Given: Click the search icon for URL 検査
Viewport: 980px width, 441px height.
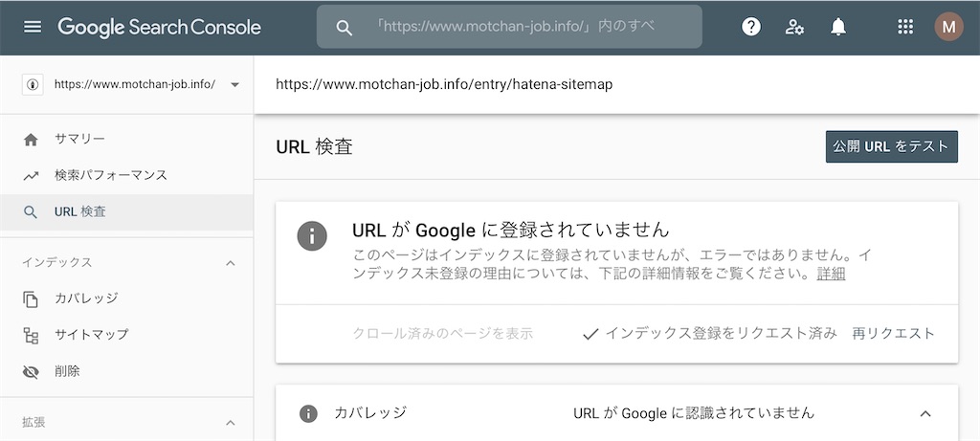Looking at the screenshot, I should [x=31, y=211].
